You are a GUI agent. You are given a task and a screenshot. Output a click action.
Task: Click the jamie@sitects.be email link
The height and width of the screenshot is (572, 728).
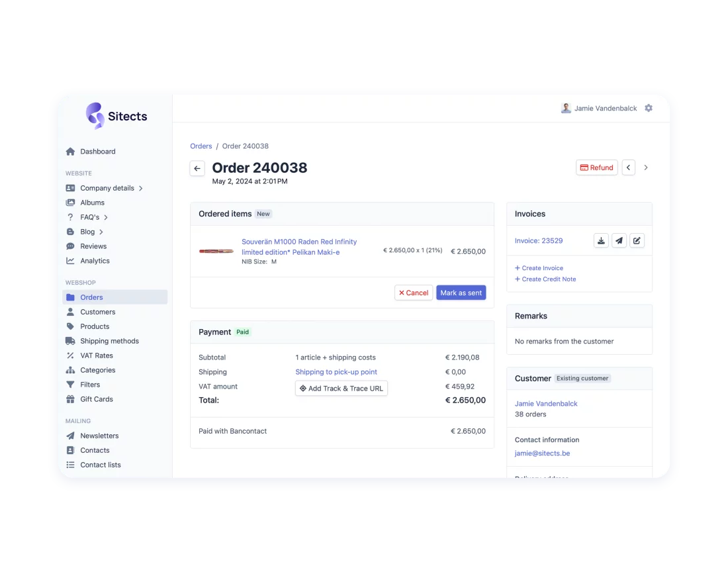point(542,453)
